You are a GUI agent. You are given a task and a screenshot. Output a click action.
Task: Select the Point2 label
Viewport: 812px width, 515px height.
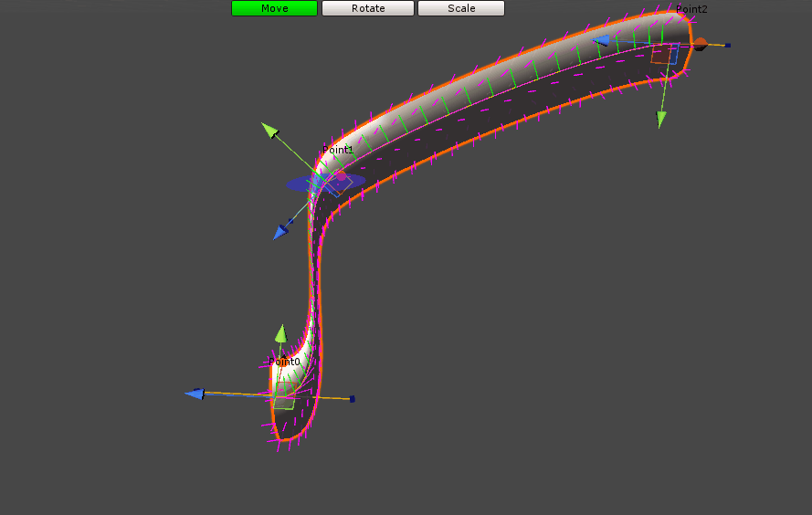691,9
